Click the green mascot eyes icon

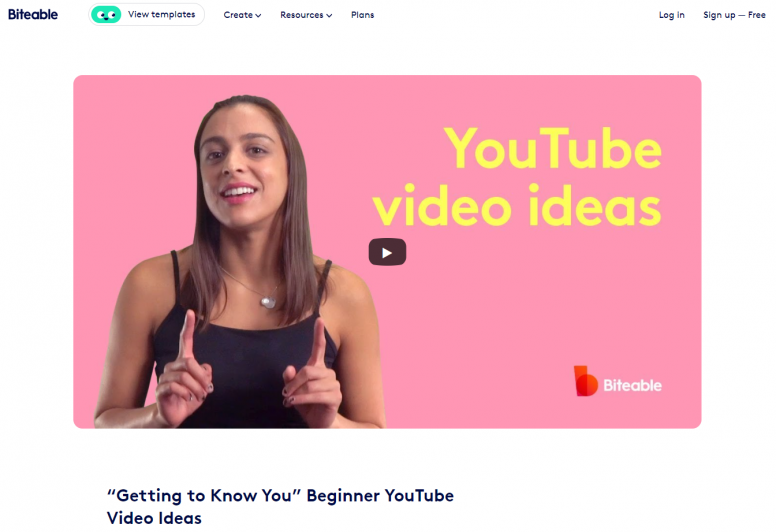pyautogui.click(x=106, y=15)
